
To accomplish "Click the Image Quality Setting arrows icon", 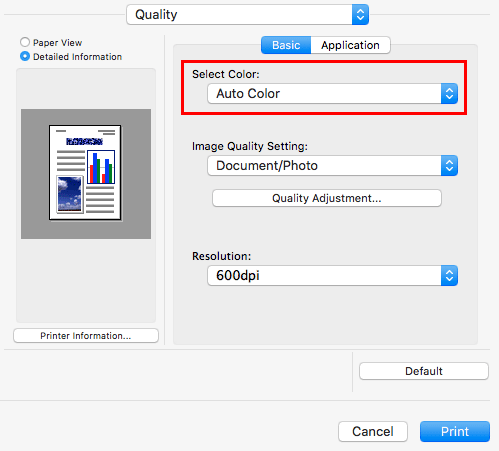I will (449, 166).
